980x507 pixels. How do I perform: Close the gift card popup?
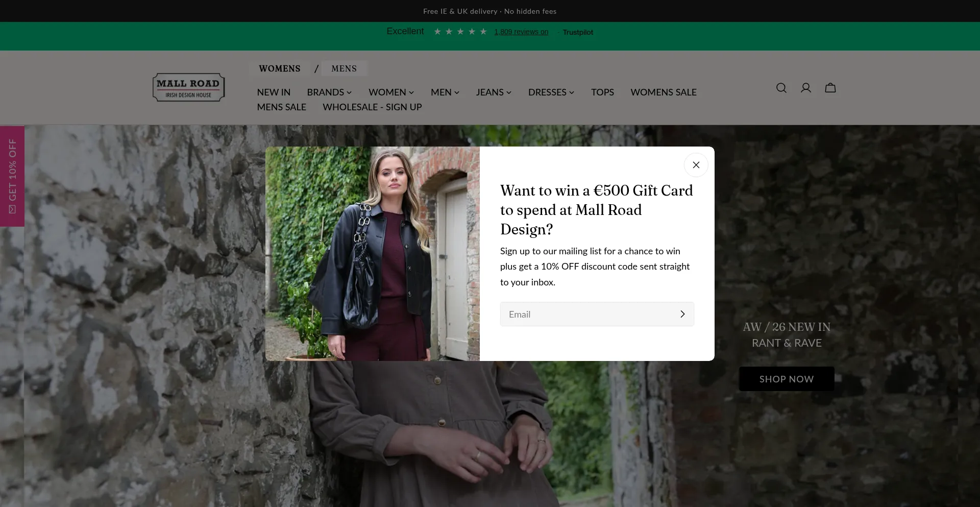(x=696, y=165)
